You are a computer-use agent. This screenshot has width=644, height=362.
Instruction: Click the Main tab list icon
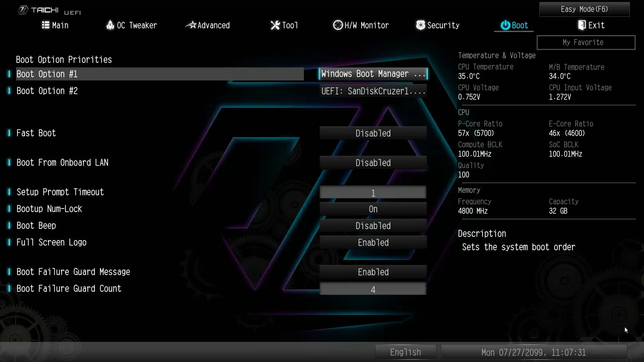46,25
